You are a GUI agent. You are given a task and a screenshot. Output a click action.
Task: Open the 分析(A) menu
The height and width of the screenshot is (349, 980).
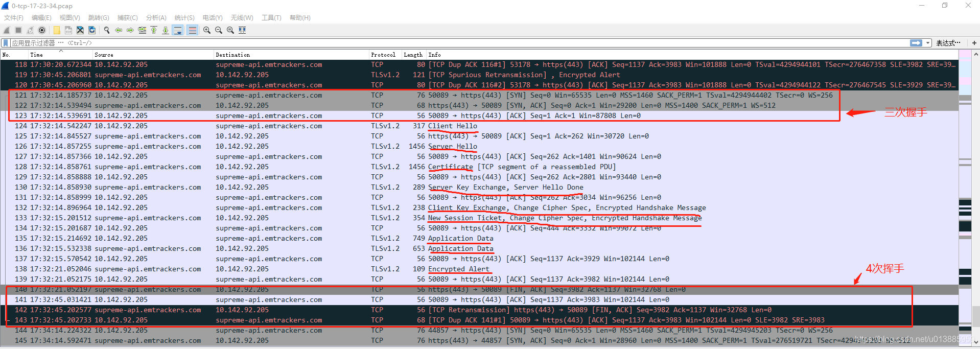click(156, 18)
